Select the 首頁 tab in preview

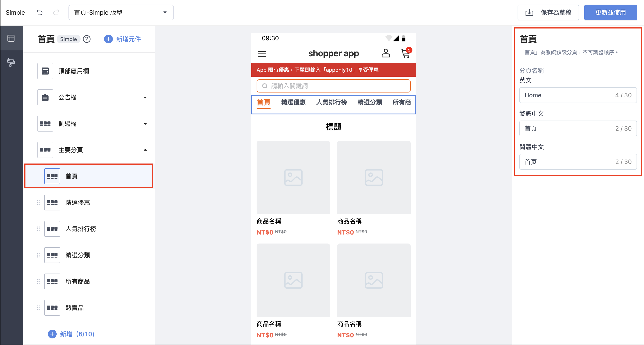click(263, 102)
